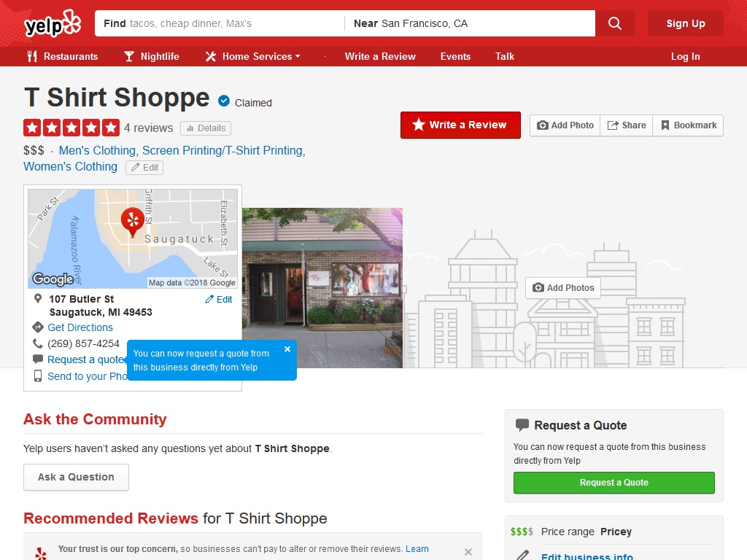The width and height of the screenshot is (747, 560).
Task: Open the Restaurants menu item
Action: coord(63,56)
